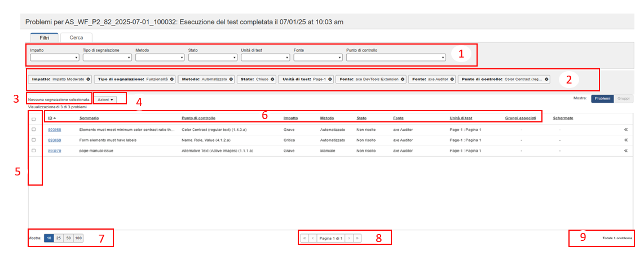Remove the Stato Chiuso filter chip
Viewport: 644px width, 255px height.
point(273,80)
